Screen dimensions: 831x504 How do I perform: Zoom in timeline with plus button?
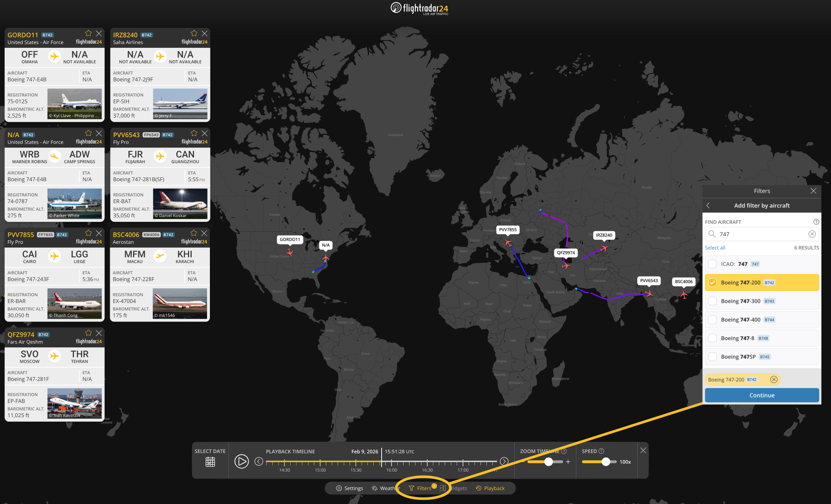click(568, 462)
